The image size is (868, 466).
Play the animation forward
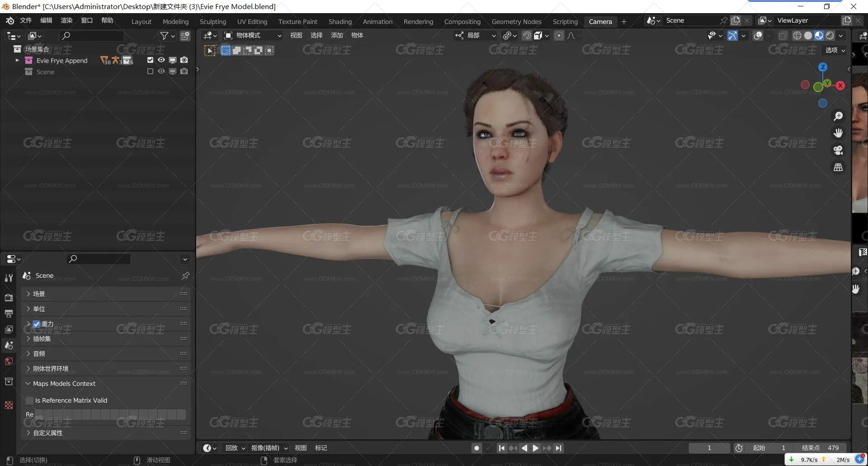pyautogui.click(x=536, y=448)
